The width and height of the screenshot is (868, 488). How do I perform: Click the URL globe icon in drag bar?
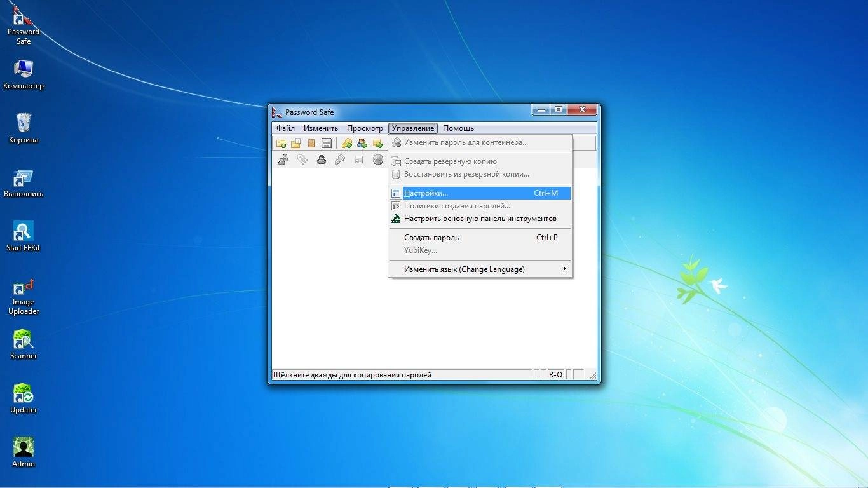(x=378, y=159)
